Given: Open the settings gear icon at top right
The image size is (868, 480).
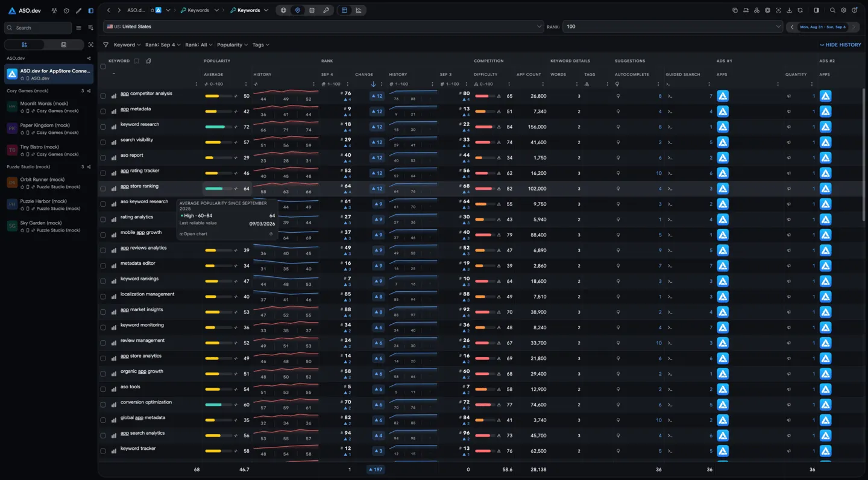Looking at the screenshot, I should point(844,10).
